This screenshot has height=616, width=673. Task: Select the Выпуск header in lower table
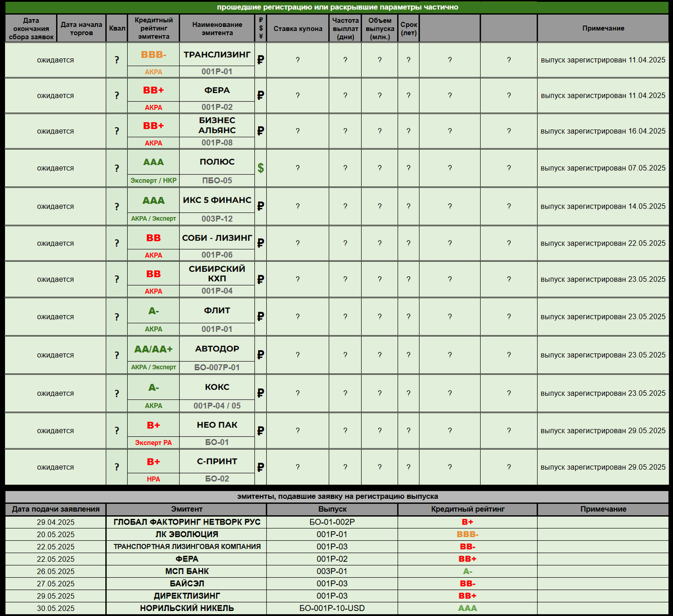coord(332,510)
